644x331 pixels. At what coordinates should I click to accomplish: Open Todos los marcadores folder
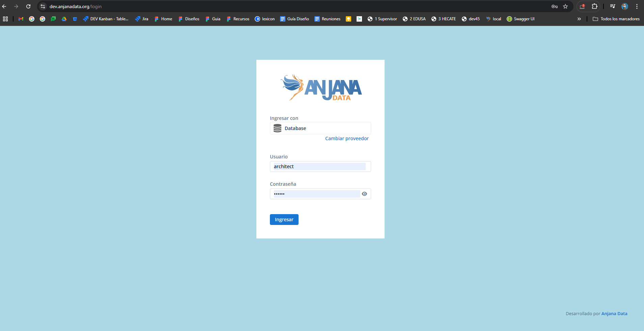point(616,19)
